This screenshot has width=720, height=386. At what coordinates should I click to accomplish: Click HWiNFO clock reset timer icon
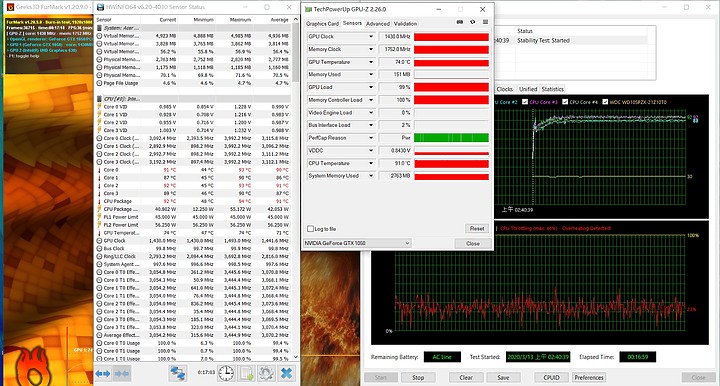[226, 373]
